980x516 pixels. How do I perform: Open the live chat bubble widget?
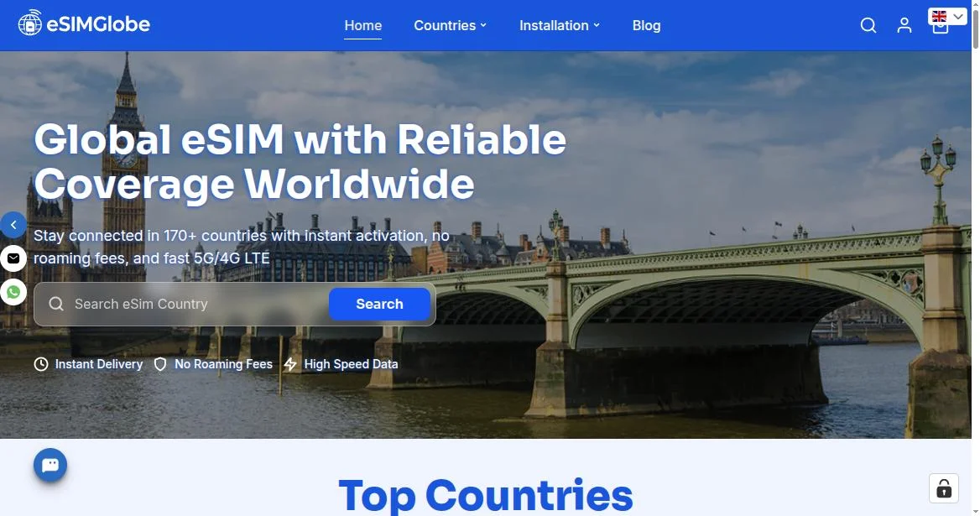pos(50,465)
